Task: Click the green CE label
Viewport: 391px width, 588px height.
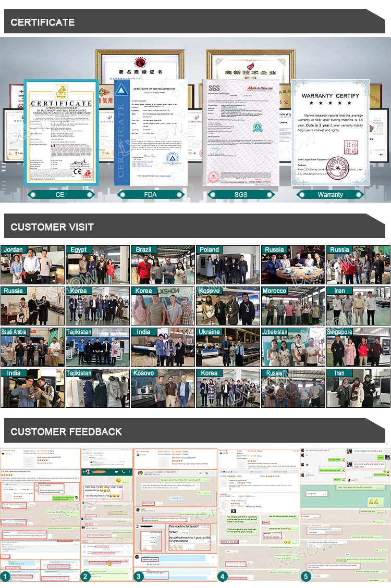Action: pyautogui.click(x=60, y=195)
